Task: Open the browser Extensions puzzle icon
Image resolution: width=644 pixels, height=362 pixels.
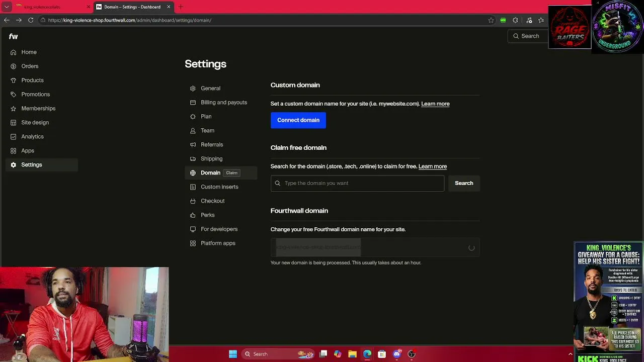Action: coord(515,20)
